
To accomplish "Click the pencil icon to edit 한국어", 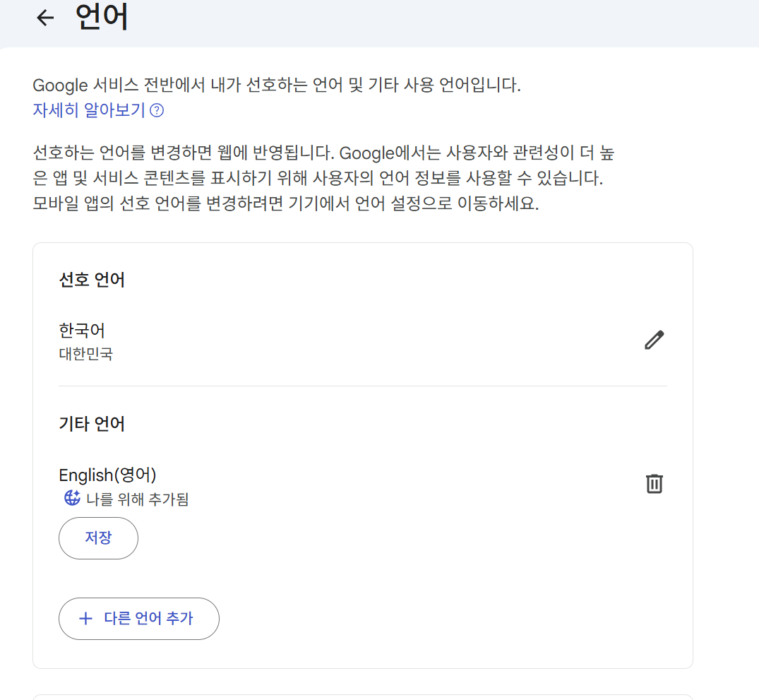I will 655,340.
